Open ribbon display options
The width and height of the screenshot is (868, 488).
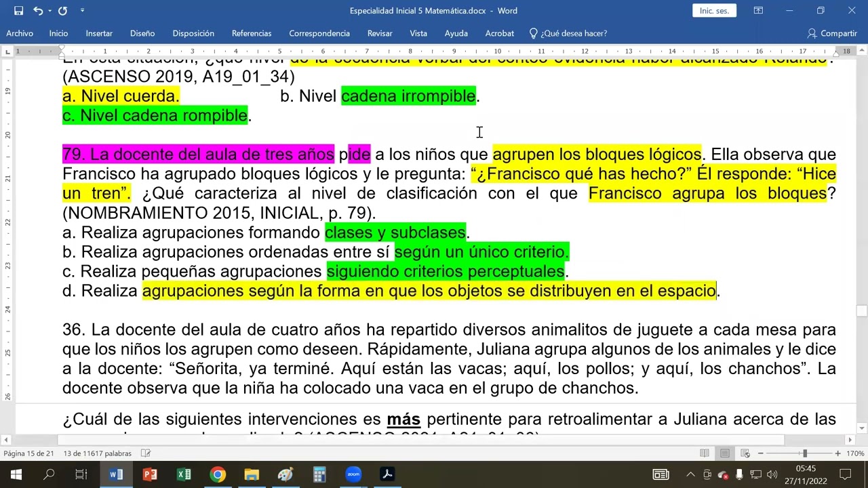click(x=758, y=11)
